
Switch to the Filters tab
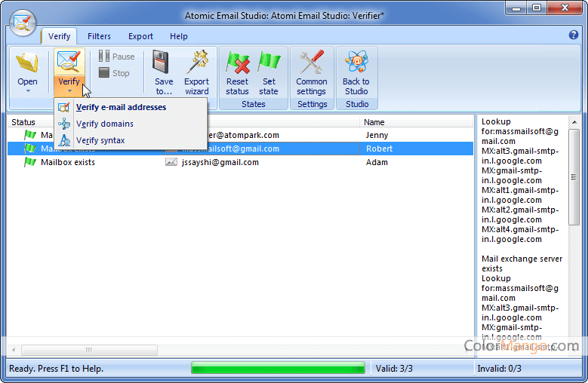[99, 36]
